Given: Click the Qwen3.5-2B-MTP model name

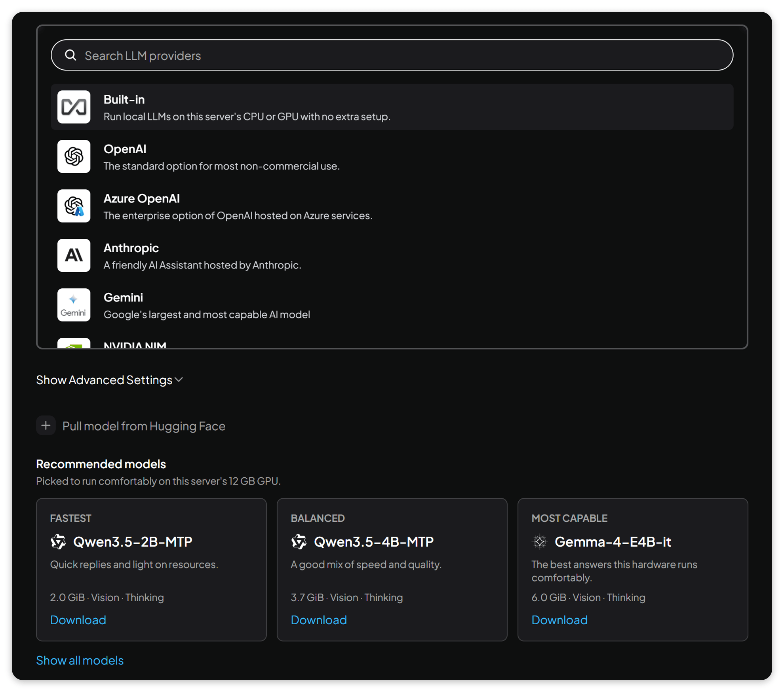Looking at the screenshot, I should coord(133,542).
